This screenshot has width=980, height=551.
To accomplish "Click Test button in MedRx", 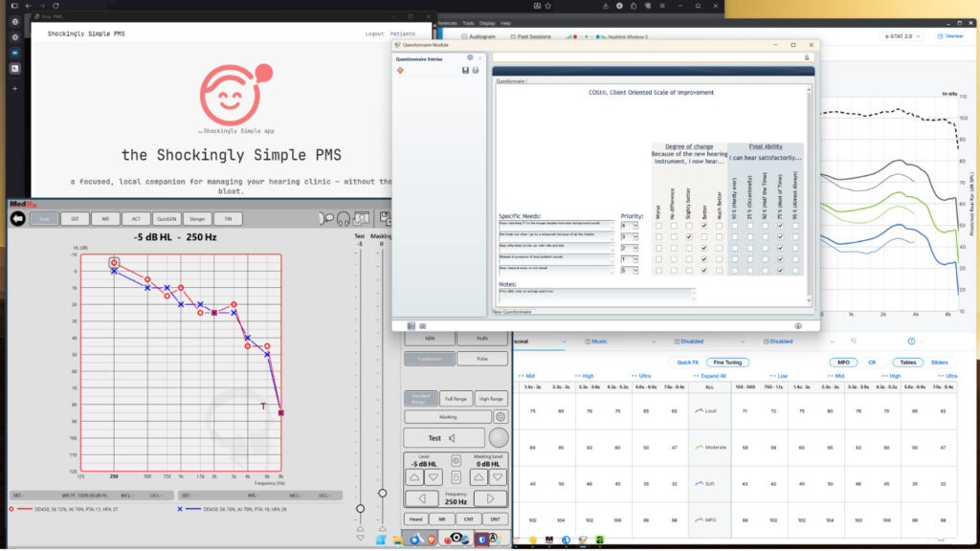I will coord(444,438).
